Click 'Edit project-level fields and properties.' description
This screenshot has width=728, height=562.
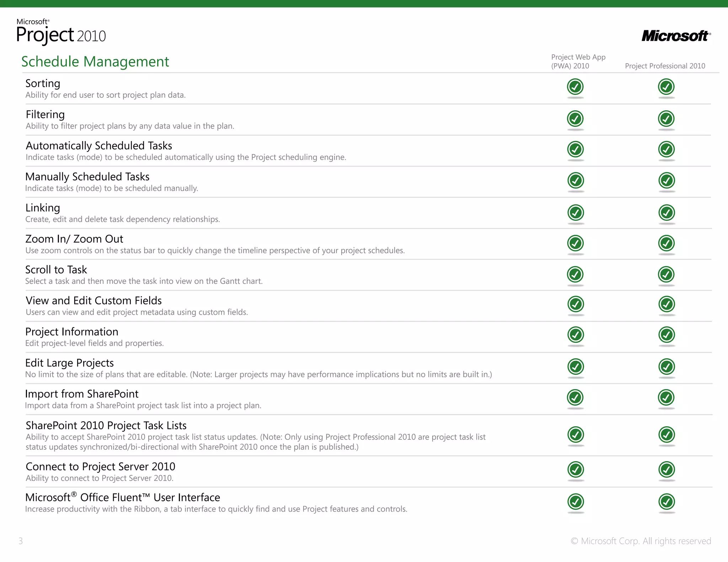(95, 344)
